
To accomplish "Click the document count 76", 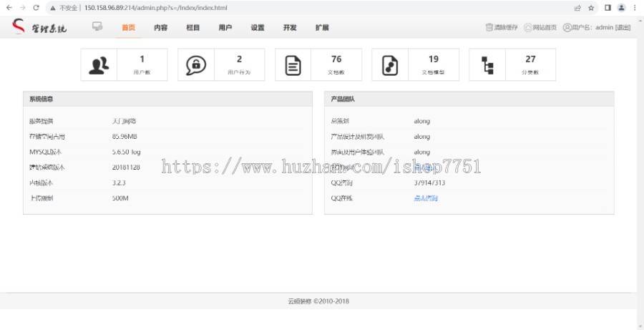I will point(336,59).
